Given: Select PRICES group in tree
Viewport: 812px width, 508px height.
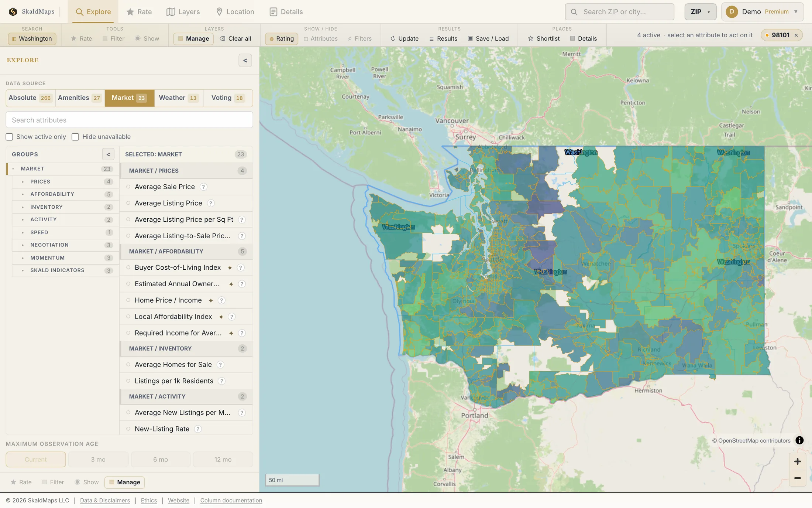Looking at the screenshot, I should (65, 182).
